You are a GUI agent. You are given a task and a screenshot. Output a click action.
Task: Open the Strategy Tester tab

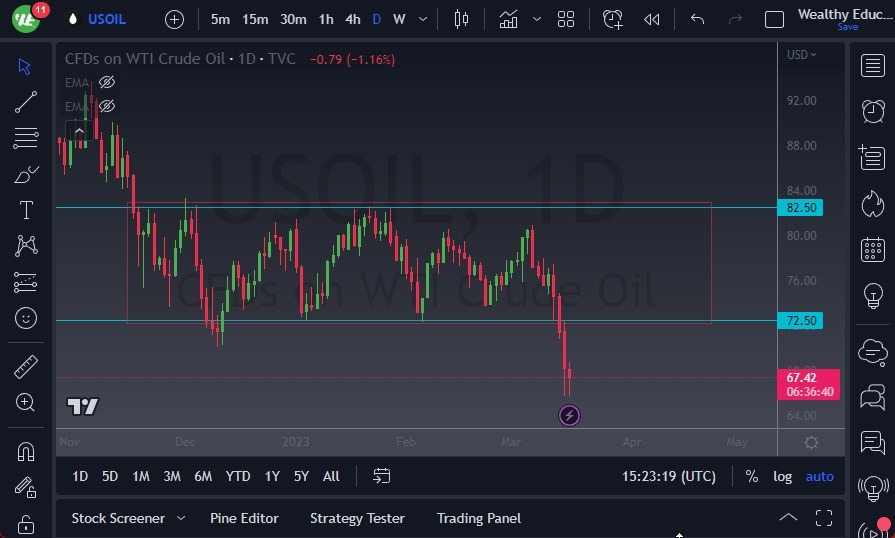(357, 518)
